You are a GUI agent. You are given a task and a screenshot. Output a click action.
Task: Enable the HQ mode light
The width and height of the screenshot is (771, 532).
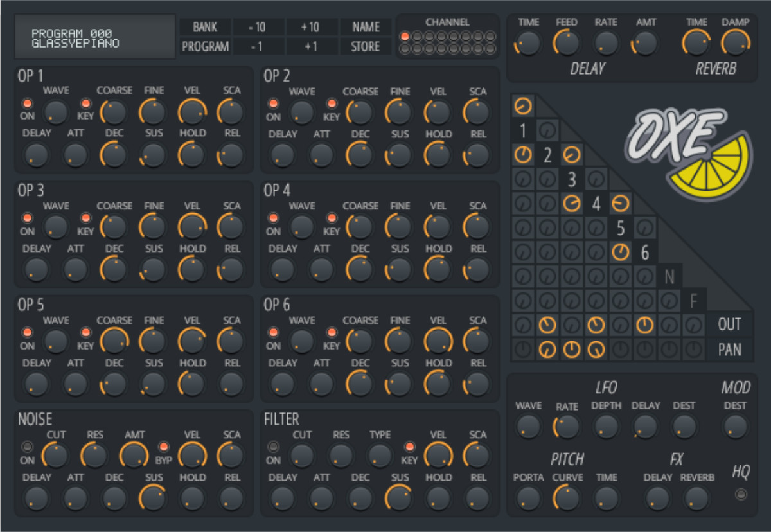[741, 495]
